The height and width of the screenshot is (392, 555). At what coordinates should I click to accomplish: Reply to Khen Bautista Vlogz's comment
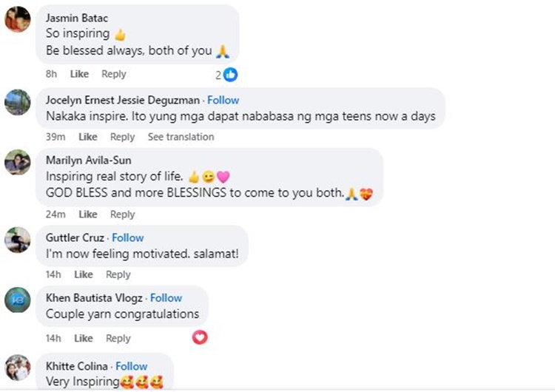click(x=118, y=338)
